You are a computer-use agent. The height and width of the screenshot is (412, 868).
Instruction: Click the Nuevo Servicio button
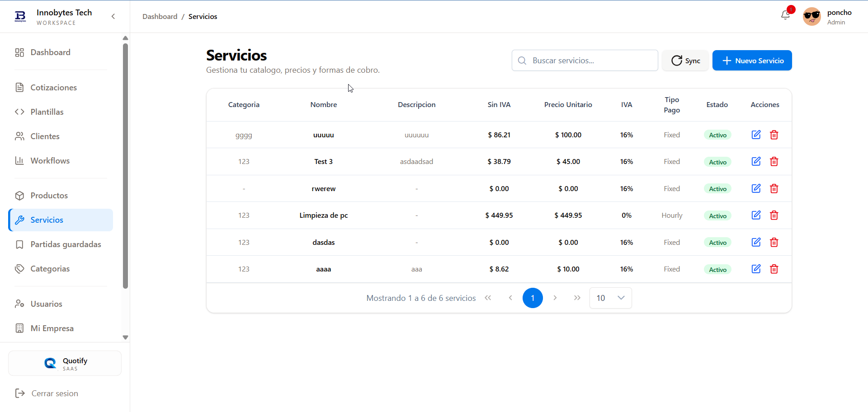752,61
